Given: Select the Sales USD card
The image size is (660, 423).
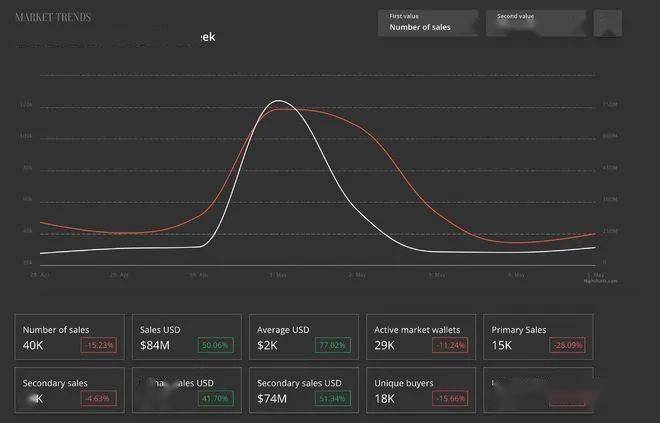Looking at the screenshot, I should [185, 337].
